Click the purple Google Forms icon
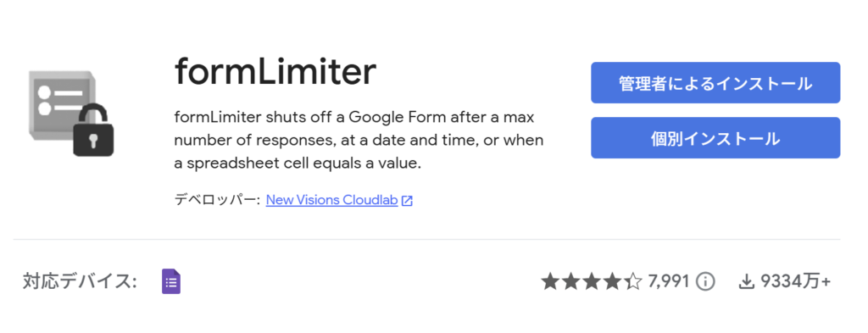The width and height of the screenshot is (868, 333). [171, 281]
